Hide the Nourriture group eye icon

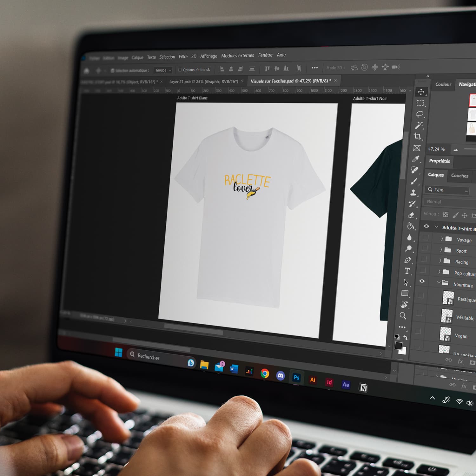422,281
